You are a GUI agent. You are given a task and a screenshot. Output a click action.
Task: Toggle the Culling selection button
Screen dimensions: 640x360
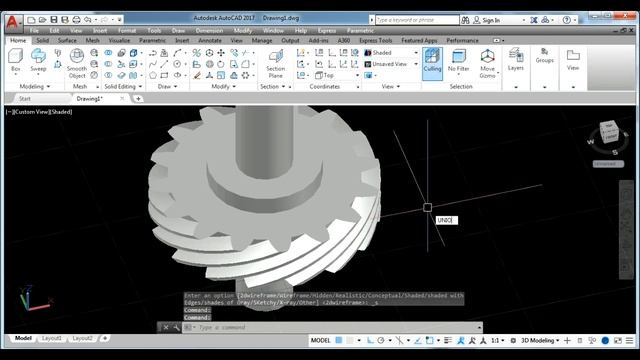[432, 63]
